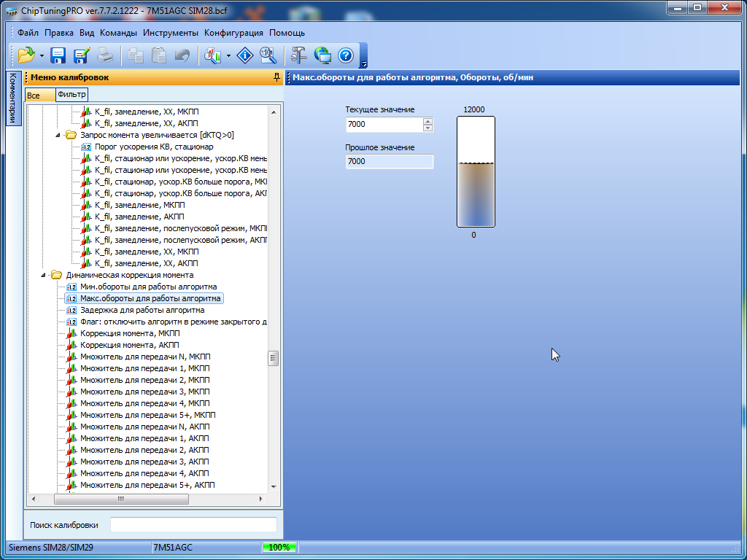Click the globe and monitor icon
Viewport: 747px width, 560px height.
pos(322,55)
